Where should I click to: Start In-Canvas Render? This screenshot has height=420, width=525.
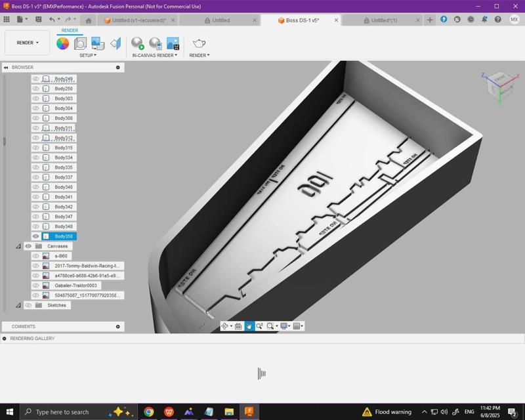point(137,43)
